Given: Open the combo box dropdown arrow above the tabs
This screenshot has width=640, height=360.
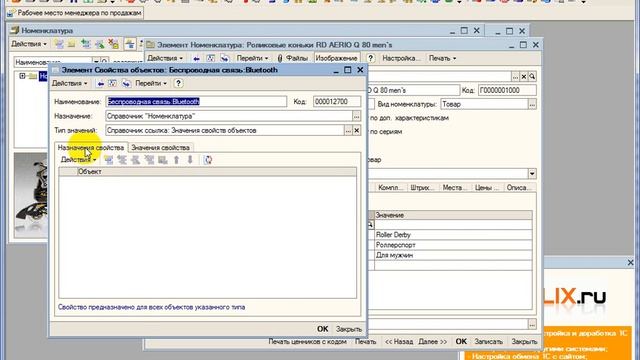Looking at the screenshot, I should tap(532, 174).
